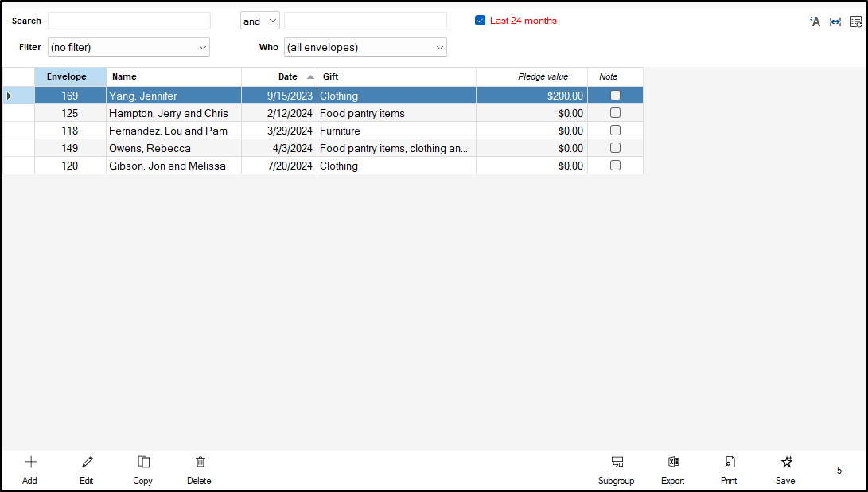Viewport: 868px width, 492px height.
Task: Click the Delete trash icon
Action: click(200, 463)
